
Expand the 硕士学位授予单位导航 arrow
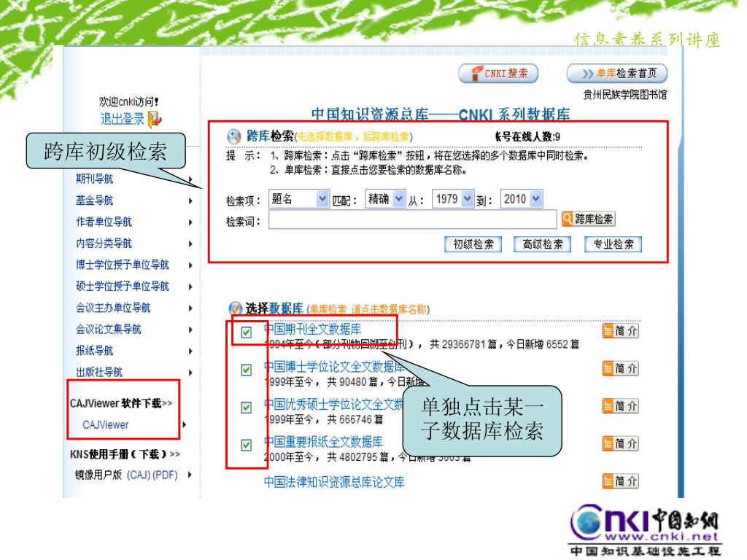point(190,287)
